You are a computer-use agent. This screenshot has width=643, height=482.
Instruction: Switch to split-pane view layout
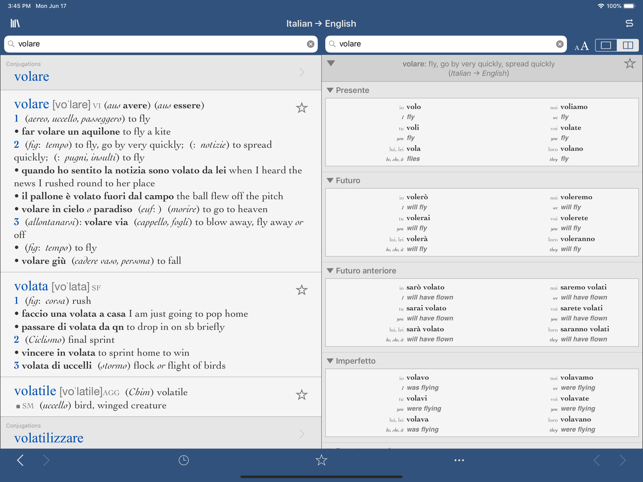coord(627,45)
